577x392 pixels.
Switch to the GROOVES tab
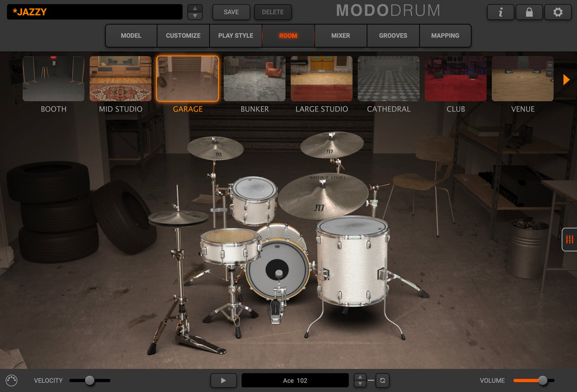point(393,36)
